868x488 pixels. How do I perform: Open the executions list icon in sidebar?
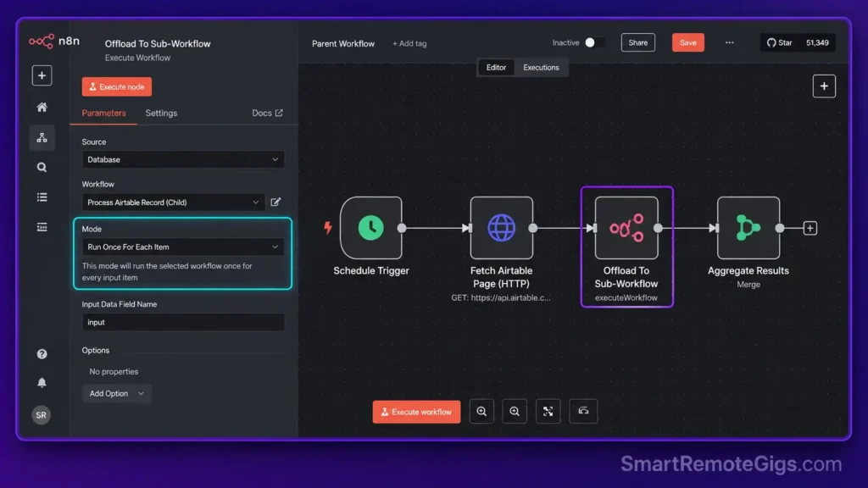[42, 227]
